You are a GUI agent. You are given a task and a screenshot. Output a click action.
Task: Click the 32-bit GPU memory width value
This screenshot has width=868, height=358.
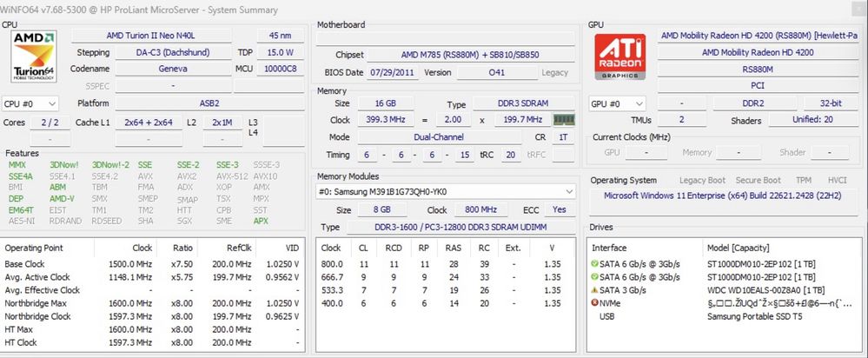[x=831, y=103]
